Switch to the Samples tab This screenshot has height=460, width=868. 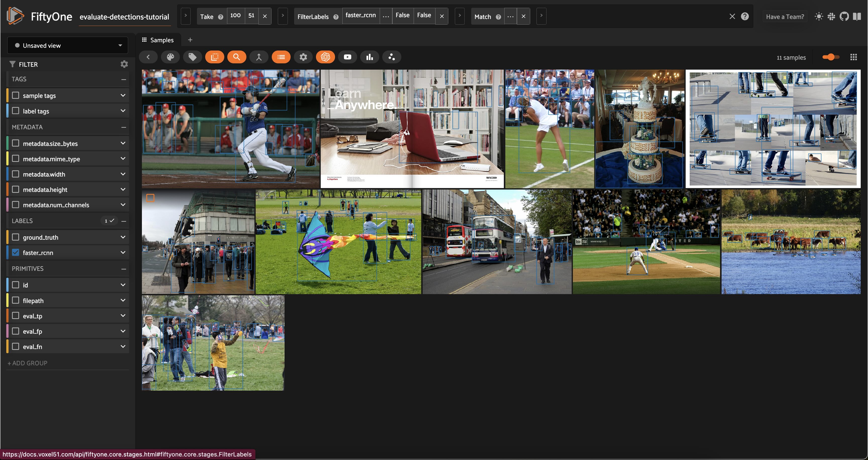click(158, 40)
